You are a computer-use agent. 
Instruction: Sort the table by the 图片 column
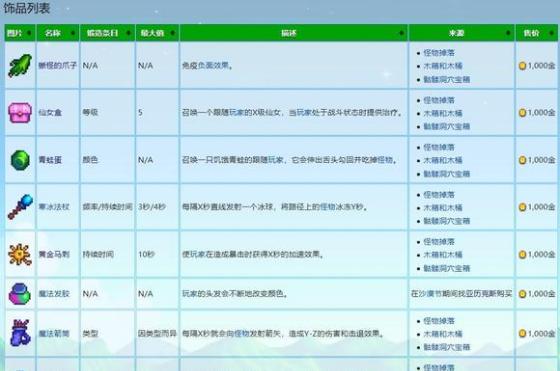click(x=20, y=33)
